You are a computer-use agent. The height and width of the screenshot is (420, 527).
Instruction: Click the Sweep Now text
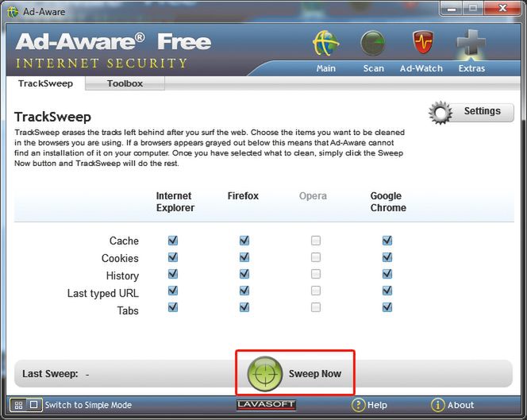(315, 374)
